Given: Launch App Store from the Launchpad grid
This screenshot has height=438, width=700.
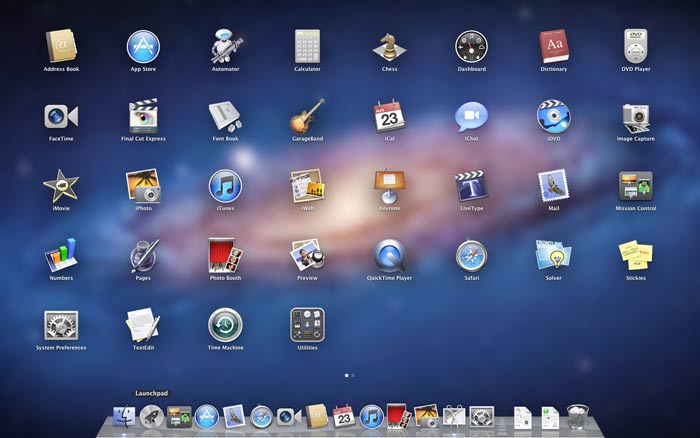Looking at the screenshot, I should tap(143, 46).
